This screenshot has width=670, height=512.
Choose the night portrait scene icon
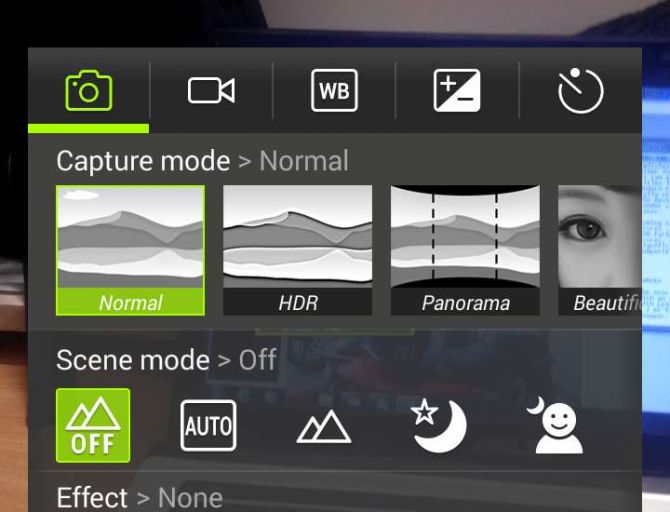click(555, 425)
